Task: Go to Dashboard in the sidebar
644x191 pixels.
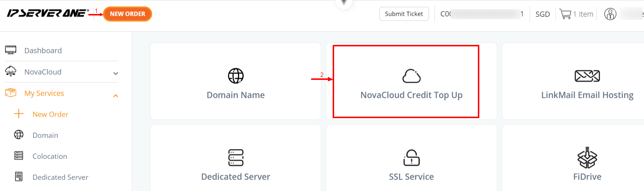Action: click(x=43, y=50)
